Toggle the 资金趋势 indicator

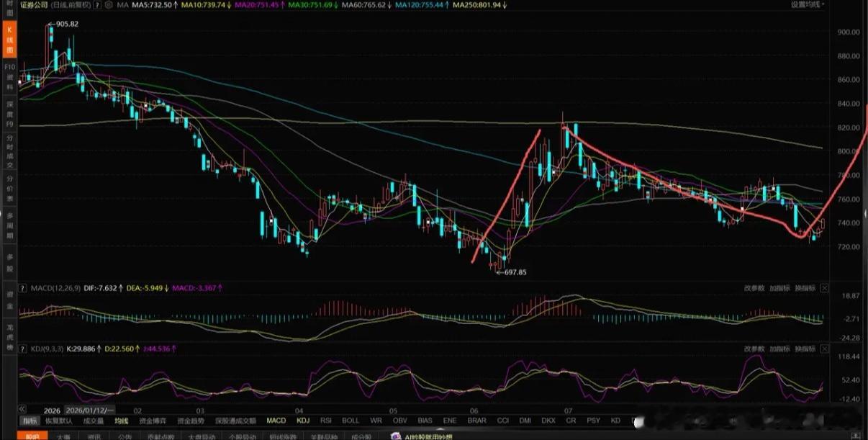pyautogui.click(x=191, y=421)
